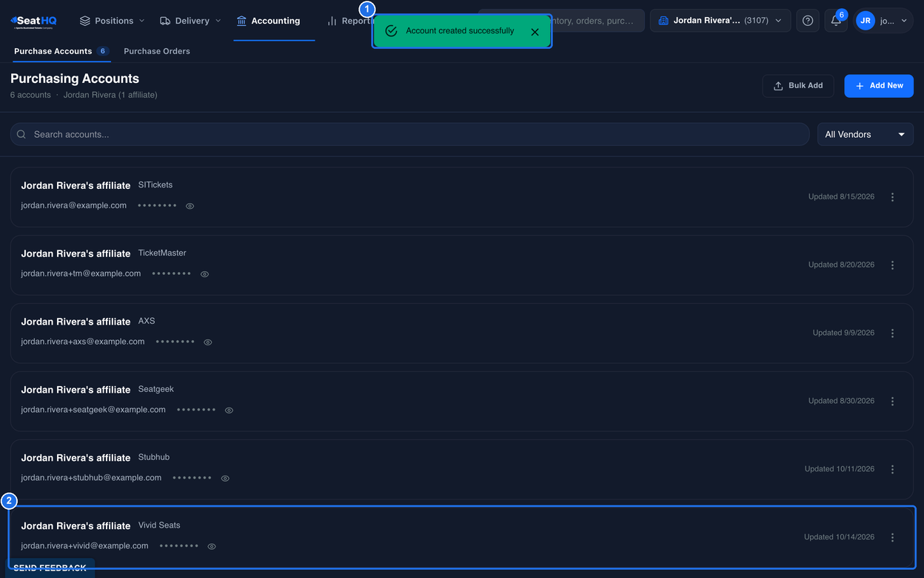The width and height of the screenshot is (924, 578).
Task: Reveal password for Stubhub account
Action: tap(225, 479)
